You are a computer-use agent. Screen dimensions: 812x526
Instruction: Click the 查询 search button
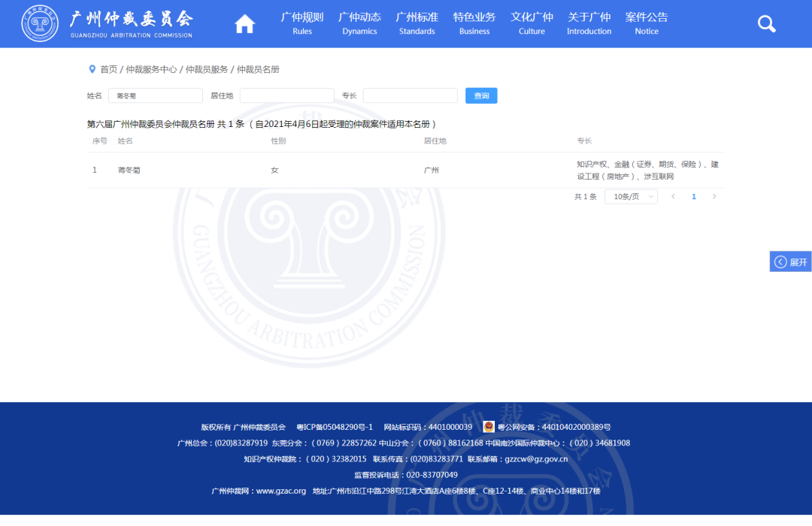coord(481,95)
